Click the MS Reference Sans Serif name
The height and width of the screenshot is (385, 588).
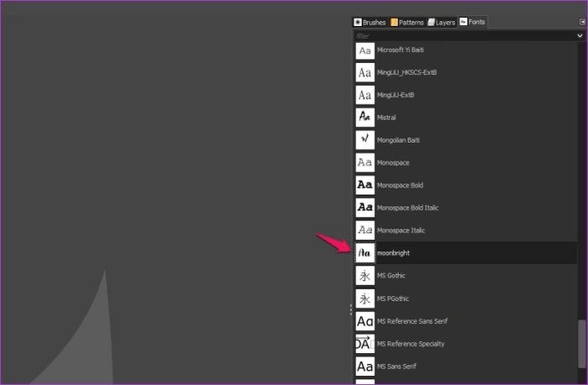click(412, 321)
